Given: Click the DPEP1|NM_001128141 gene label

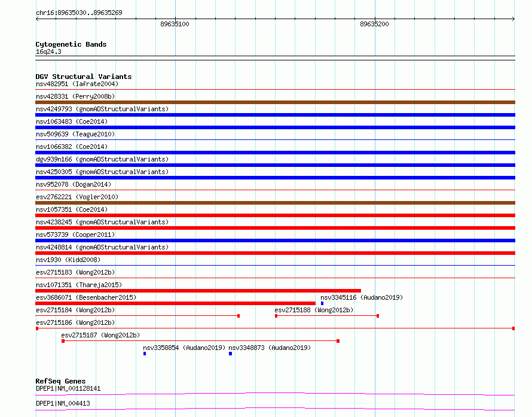Looking at the screenshot, I should (68, 388).
